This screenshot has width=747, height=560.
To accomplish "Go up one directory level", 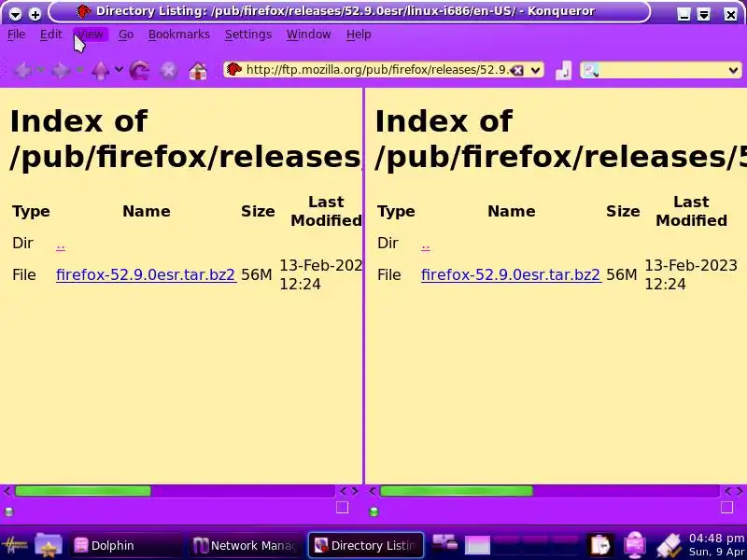I will 100,71.
